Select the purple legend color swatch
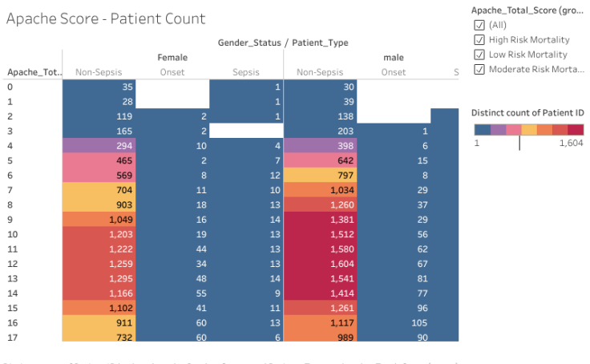The height and width of the screenshot is (364, 590). (x=498, y=129)
